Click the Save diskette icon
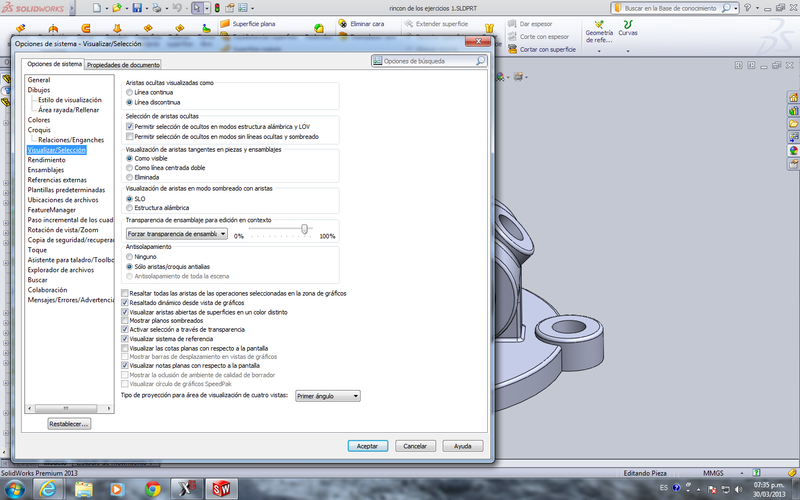 [137, 8]
